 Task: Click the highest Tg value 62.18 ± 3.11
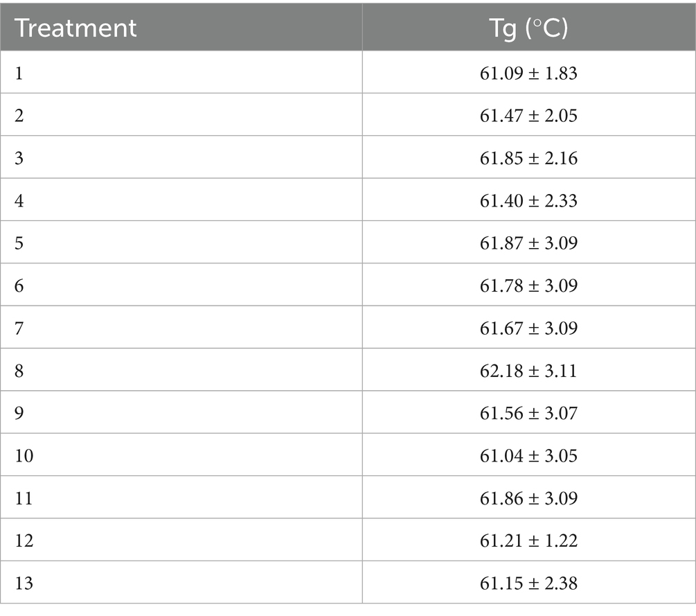tap(528, 371)
